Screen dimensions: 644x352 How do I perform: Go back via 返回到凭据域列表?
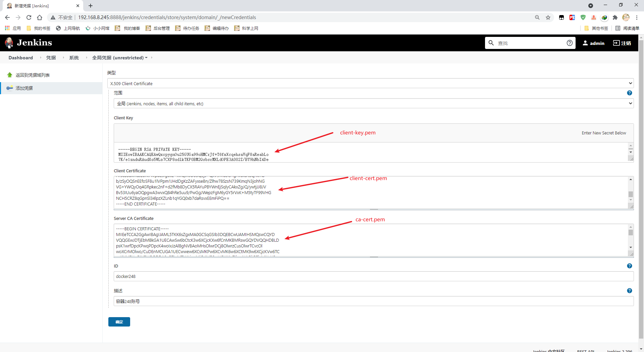coord(33,75)
